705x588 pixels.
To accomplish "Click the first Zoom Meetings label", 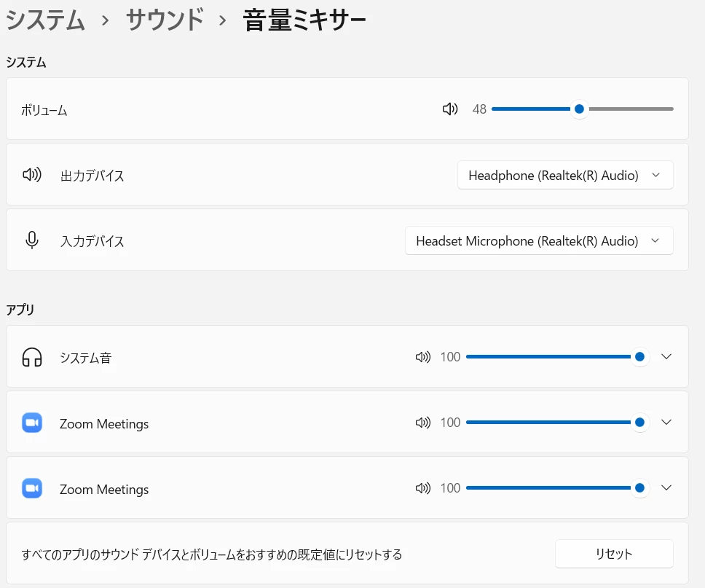I will click(104, 424).
